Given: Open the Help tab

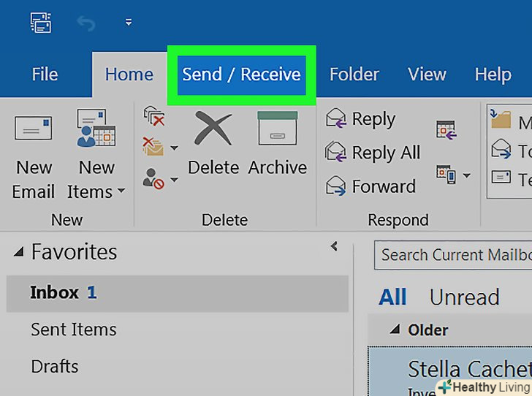Looking at the screenshot, I should (493, 75).
